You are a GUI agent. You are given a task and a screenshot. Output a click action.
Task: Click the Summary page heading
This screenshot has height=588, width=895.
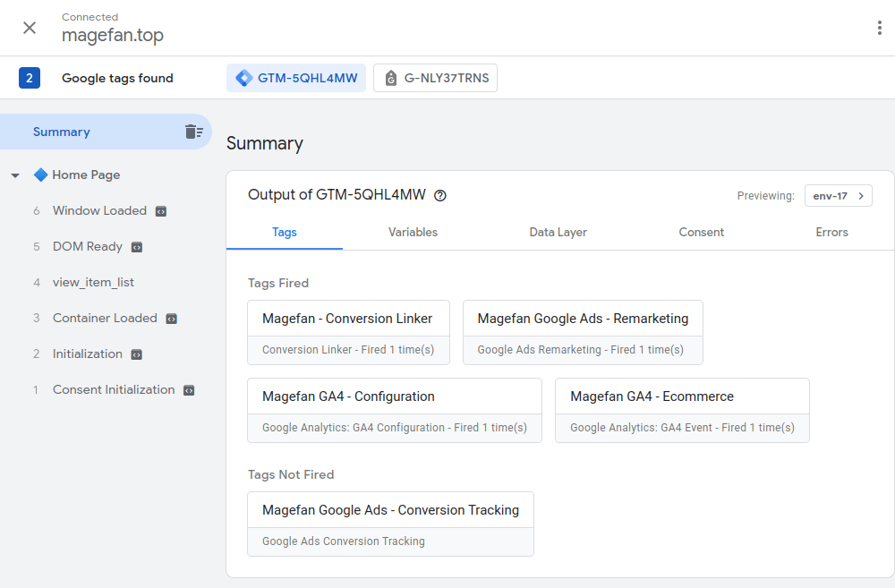(x=264, y=143)
